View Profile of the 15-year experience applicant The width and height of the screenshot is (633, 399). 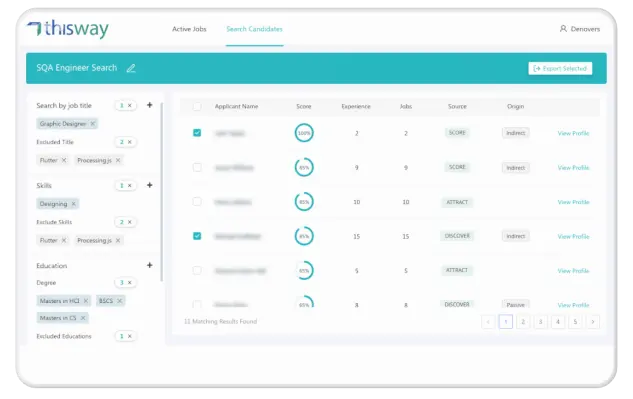573,236
